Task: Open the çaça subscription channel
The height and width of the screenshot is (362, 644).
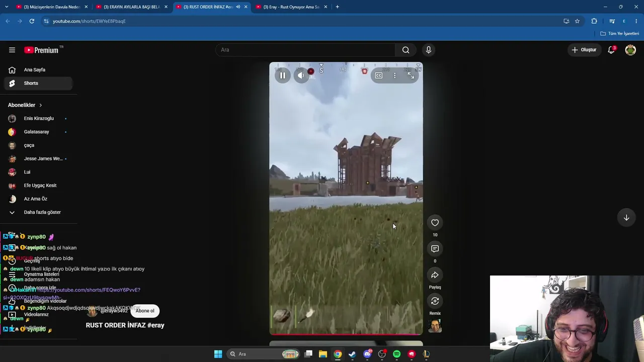Action: tap(38, 145)
